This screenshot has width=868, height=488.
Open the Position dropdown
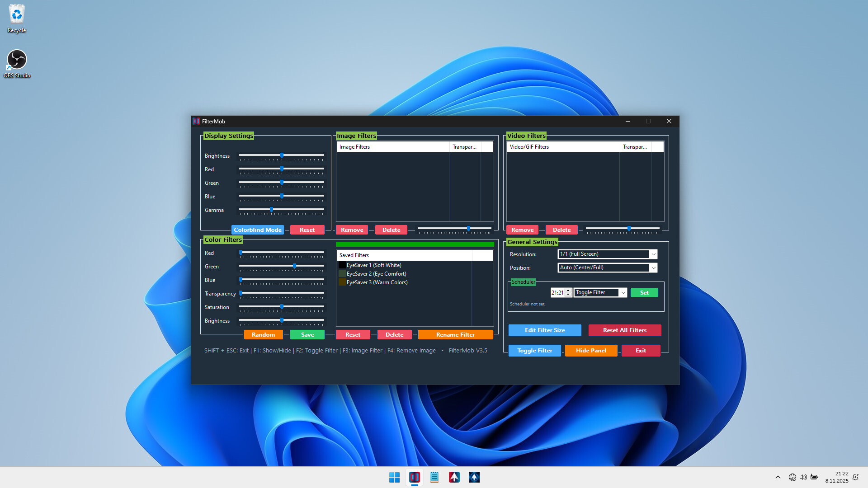pyautogui.click(x=653, y=268)
